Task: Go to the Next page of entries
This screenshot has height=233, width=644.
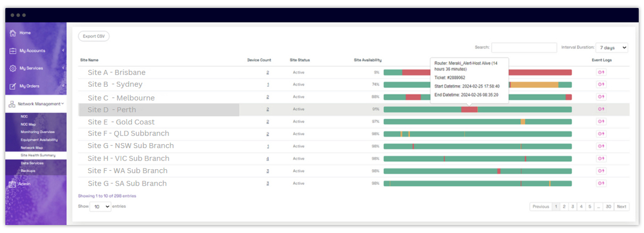Action: coord(621,206)
